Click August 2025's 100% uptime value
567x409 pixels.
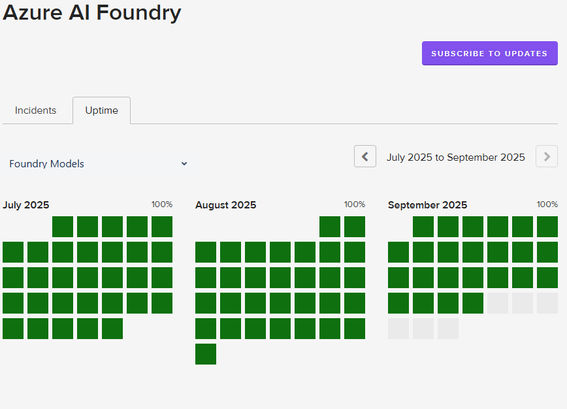pyautogui.click(x=355, y=204)
